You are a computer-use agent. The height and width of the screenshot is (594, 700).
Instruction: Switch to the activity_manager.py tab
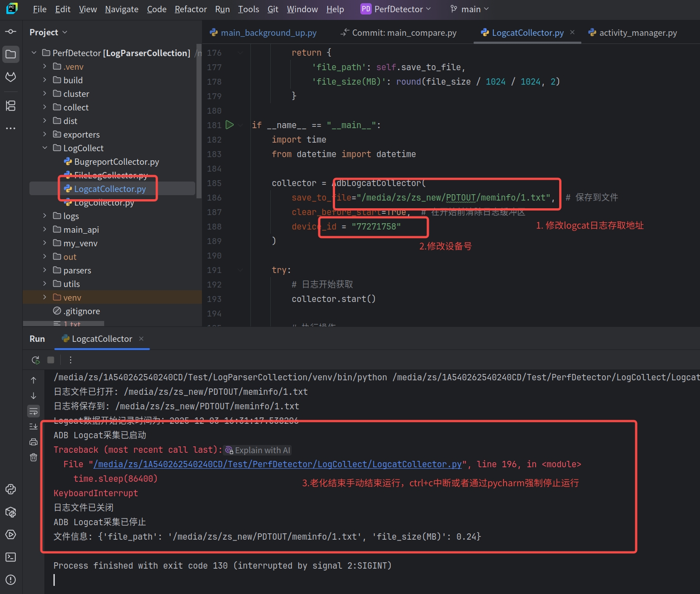click(x=633, y=33)
